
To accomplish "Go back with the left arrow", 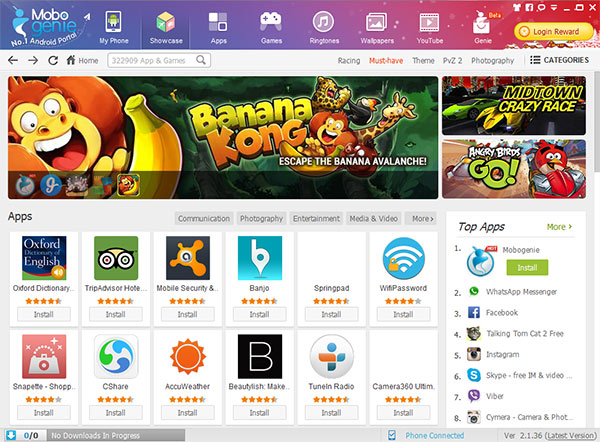I will coord(13,60).
